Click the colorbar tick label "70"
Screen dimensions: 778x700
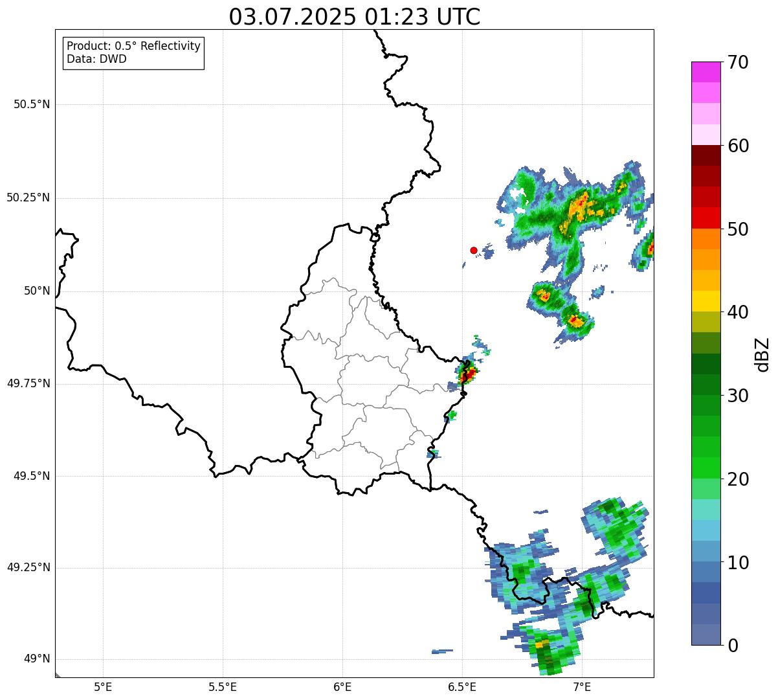point(739,62)
